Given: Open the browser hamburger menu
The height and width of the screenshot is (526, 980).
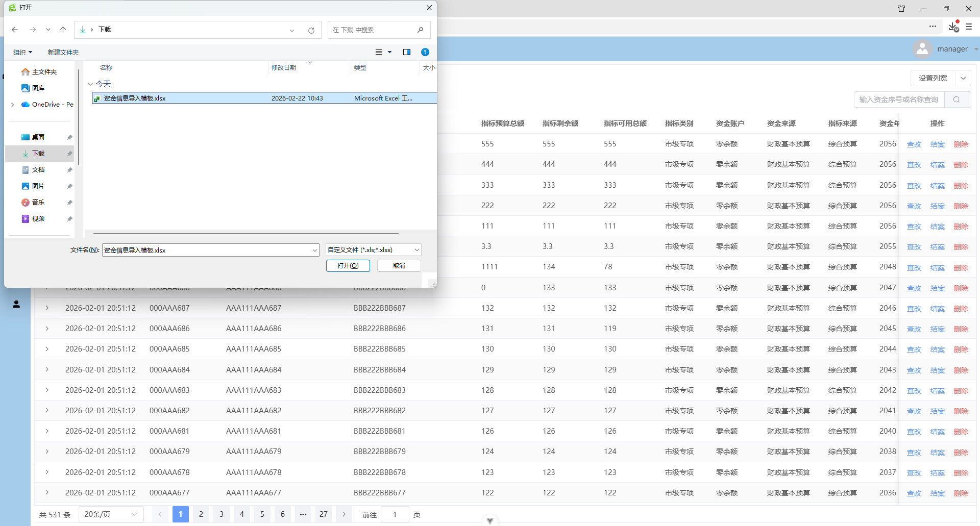Looking at the screenshot, I should click(969, 27).
